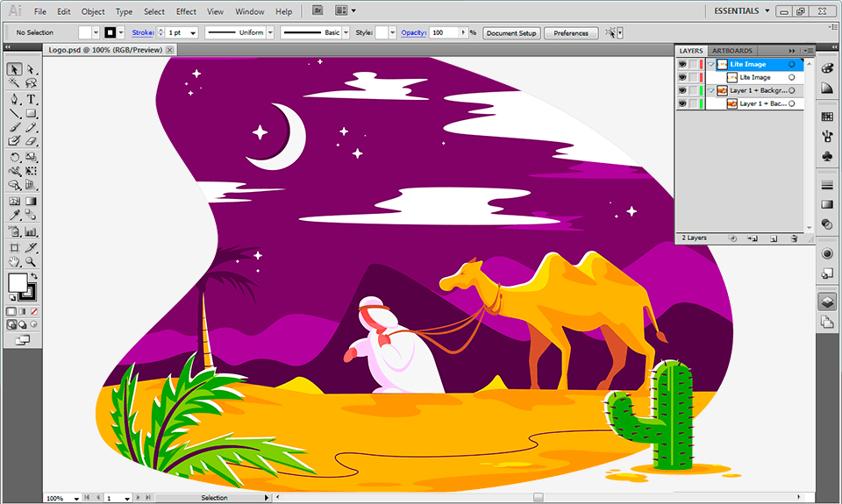Open the stroke weight dropdown

(x=193, y=32)
